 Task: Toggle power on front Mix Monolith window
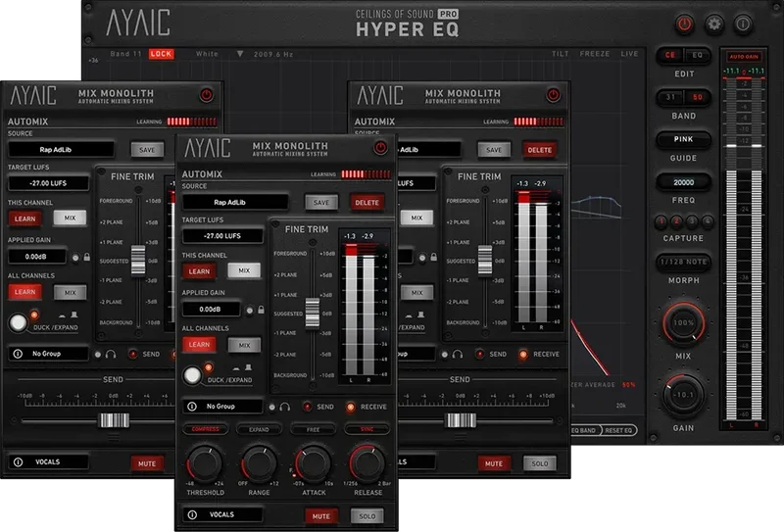click(380, 148)
